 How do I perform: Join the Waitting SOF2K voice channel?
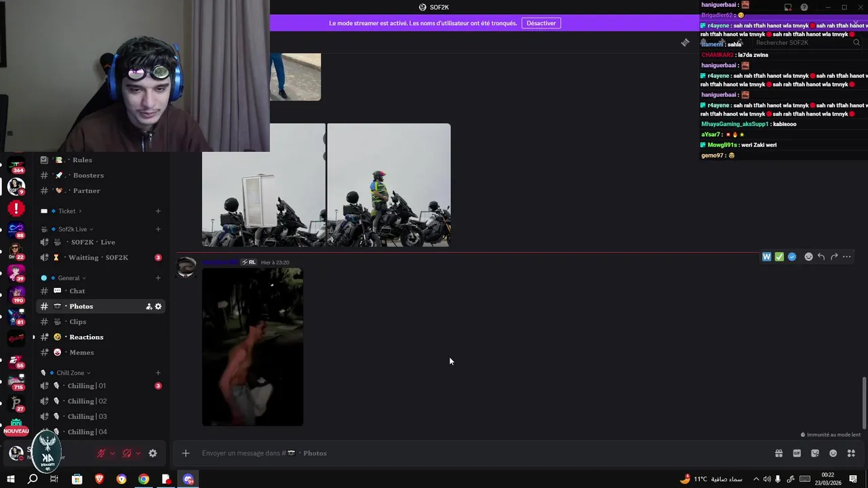pyautogui.click(x=100, y=258)
